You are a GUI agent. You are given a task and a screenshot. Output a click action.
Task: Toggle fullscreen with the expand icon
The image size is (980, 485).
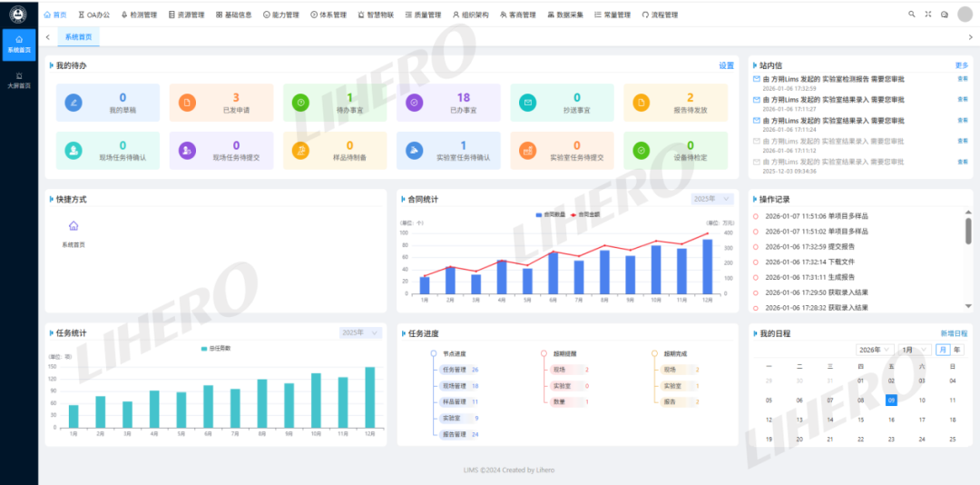pos(928,15)
